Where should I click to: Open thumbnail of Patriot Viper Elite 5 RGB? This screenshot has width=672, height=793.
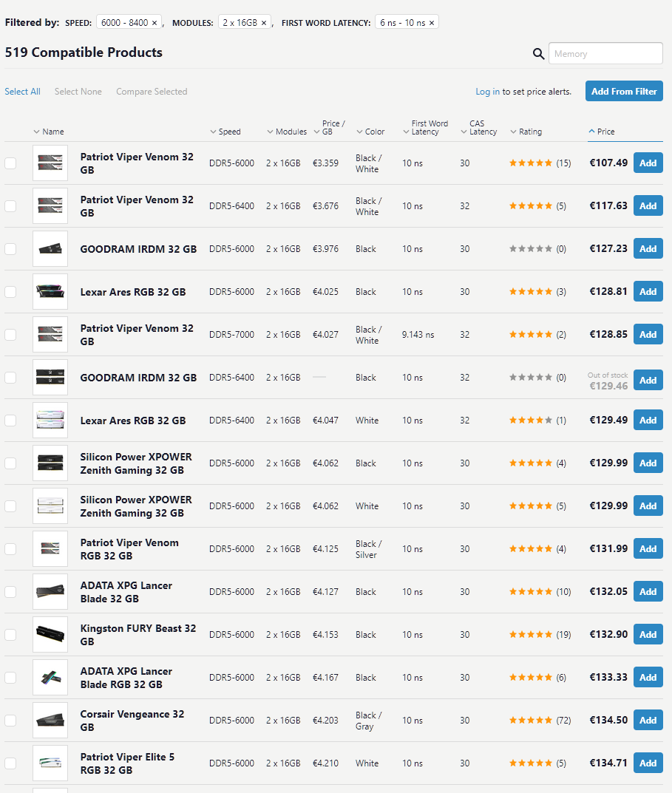50,763
